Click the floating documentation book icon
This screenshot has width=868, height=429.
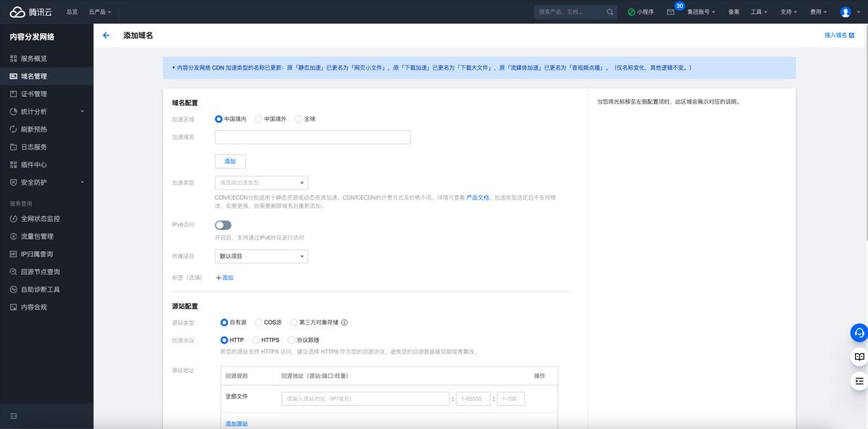click(859, 357)
